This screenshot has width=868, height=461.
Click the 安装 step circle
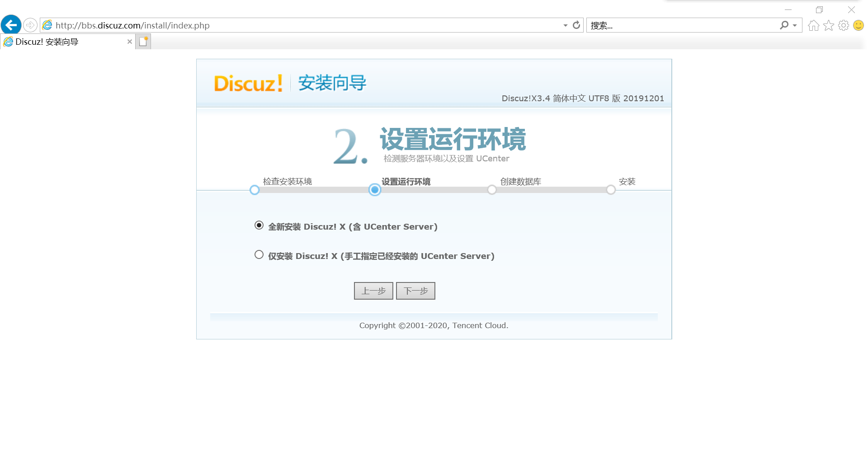[x=611, y=190]
